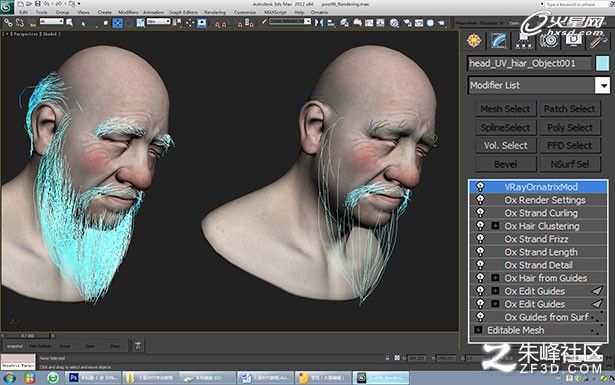Click the 3ds Max application logo button
This screenshot has width=615, height=385.
point(7,7)
